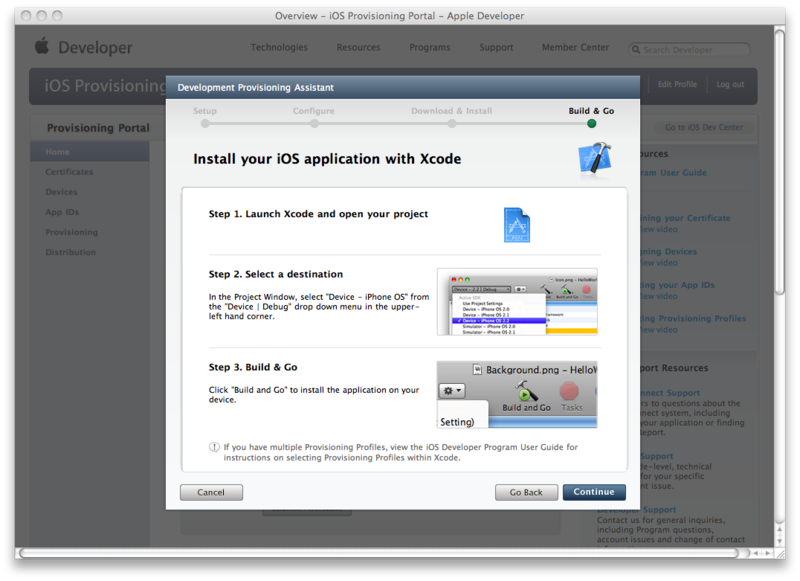Viewport: 800px width, 581px height.
Task: Click the 'Step 1. Launch Xcode' heading
Action: pyautogui.click(x=318, y=214)
